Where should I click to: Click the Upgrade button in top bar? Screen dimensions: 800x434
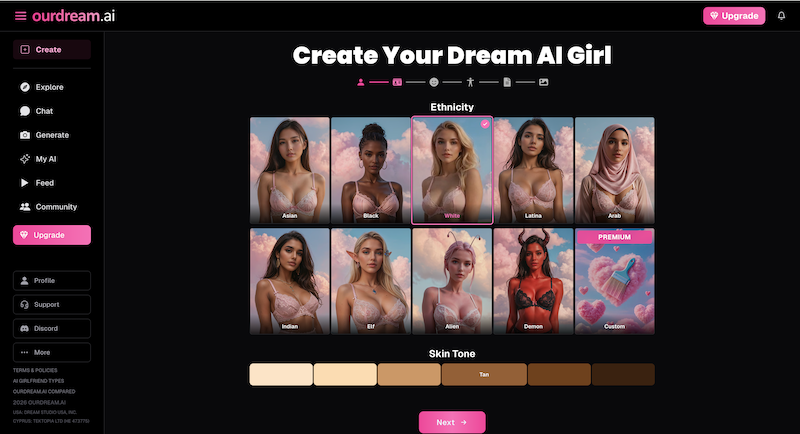pos(734,16)
